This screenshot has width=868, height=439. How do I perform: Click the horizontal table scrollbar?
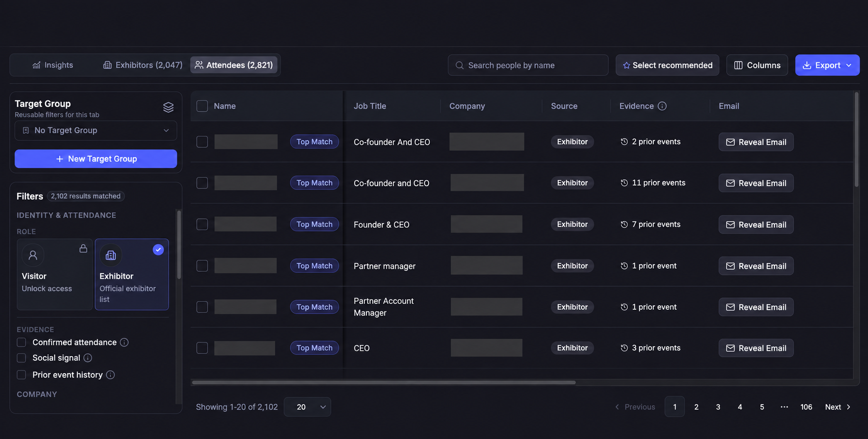coord(384,382)
